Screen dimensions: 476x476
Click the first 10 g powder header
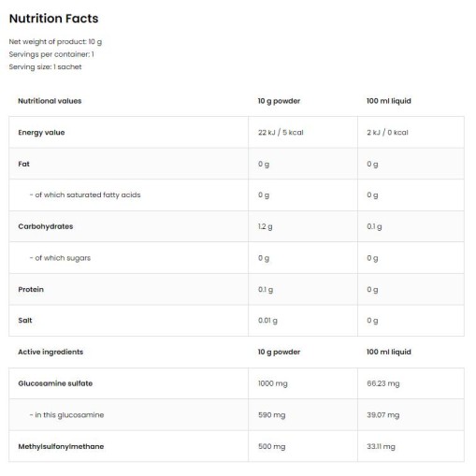point(279,101)
